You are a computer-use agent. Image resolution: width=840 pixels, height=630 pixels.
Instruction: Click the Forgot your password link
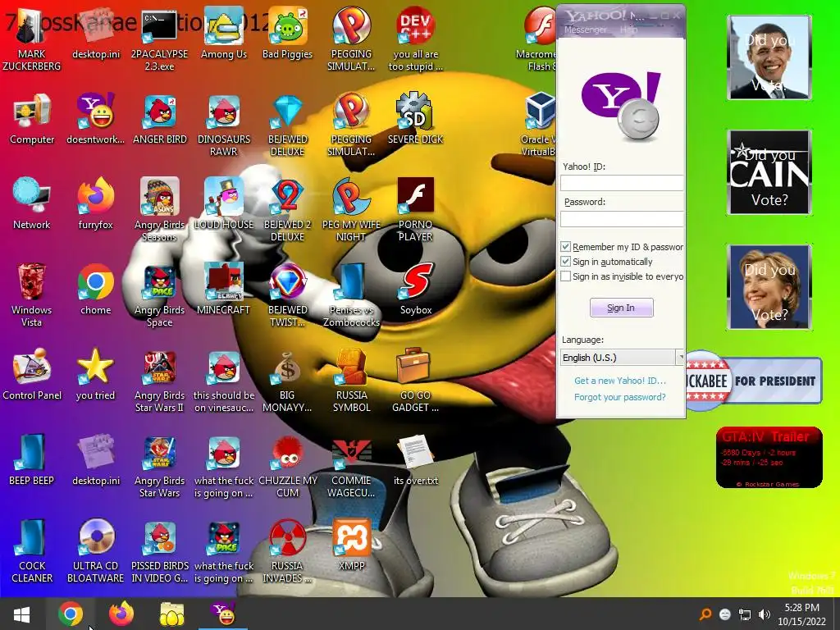click(620, 397)
